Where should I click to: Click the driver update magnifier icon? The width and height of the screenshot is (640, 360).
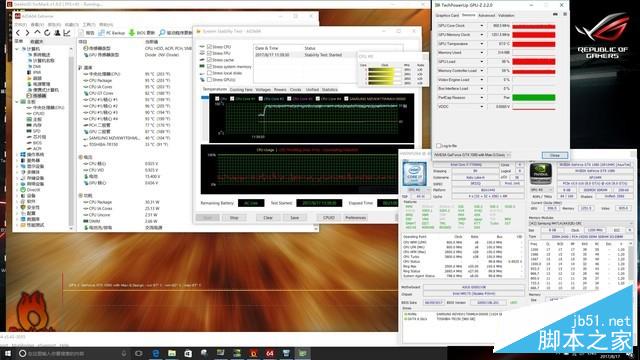click(162, 33)
